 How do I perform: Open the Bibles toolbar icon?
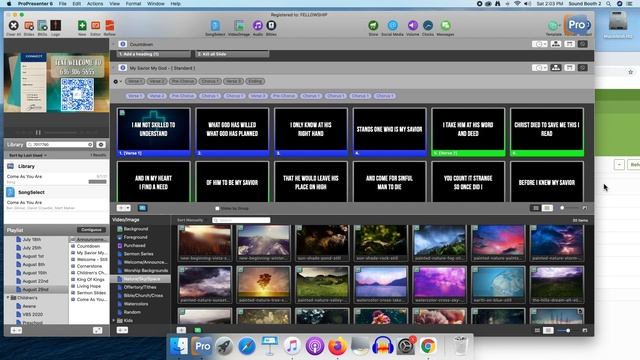[x=271, y=26]
